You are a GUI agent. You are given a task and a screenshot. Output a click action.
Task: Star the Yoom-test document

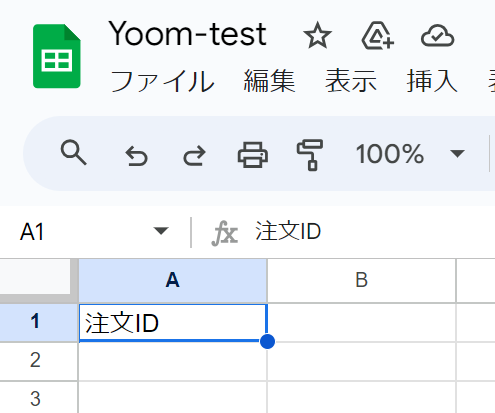317,35
